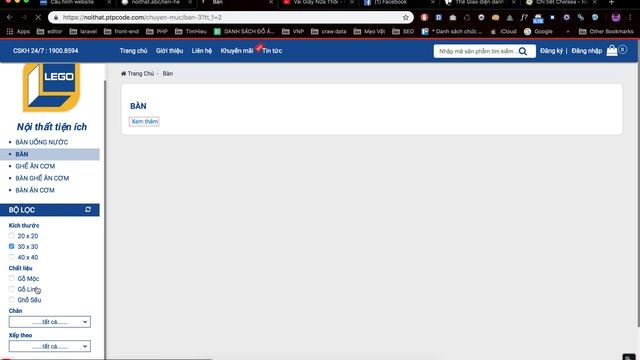The image size is (640, 360).
Task: Click the LEGO logo image
Action: pyautogui.click(x=51, y=87)
